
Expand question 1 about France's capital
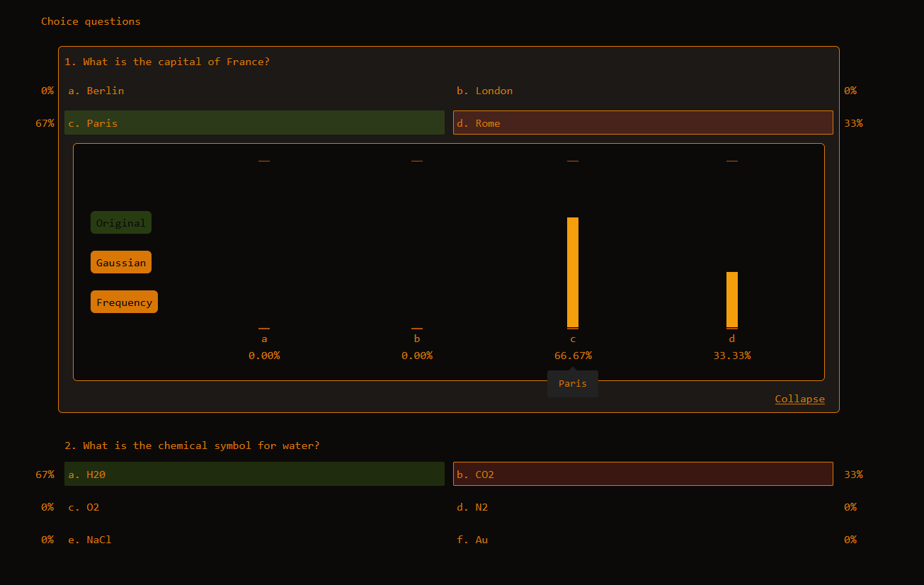tap(167, 62)
